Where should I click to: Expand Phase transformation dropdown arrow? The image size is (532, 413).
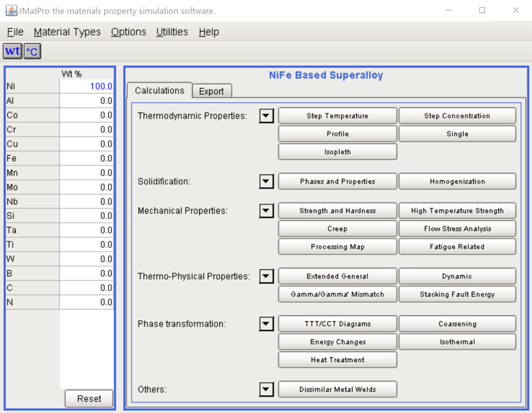pyautogui.click(x=266, y=323)
